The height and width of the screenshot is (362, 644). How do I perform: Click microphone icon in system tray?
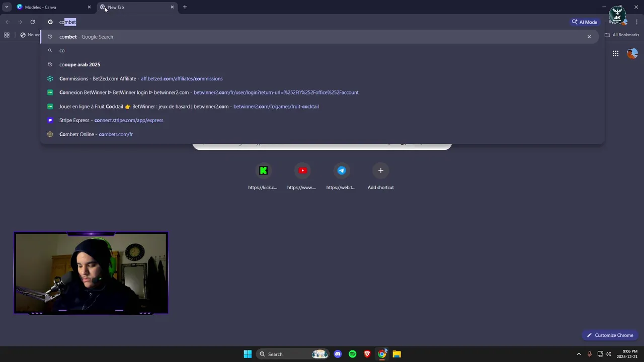(590, 354)
